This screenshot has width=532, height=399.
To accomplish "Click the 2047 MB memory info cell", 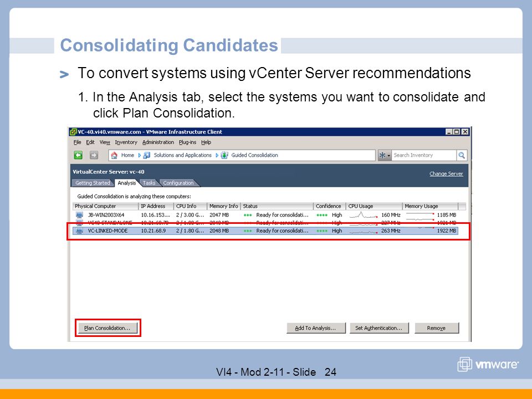I will point(219,215).
